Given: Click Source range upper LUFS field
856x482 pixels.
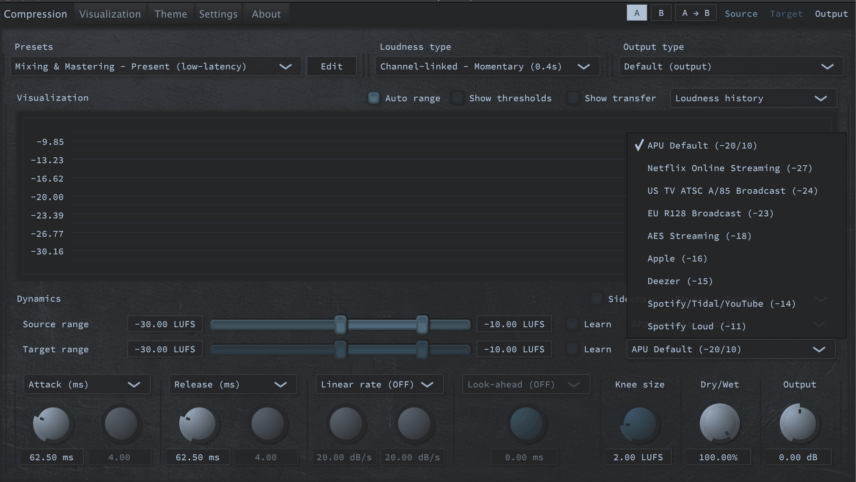Looking at the screenshot, I should click(x=514, y=324).
